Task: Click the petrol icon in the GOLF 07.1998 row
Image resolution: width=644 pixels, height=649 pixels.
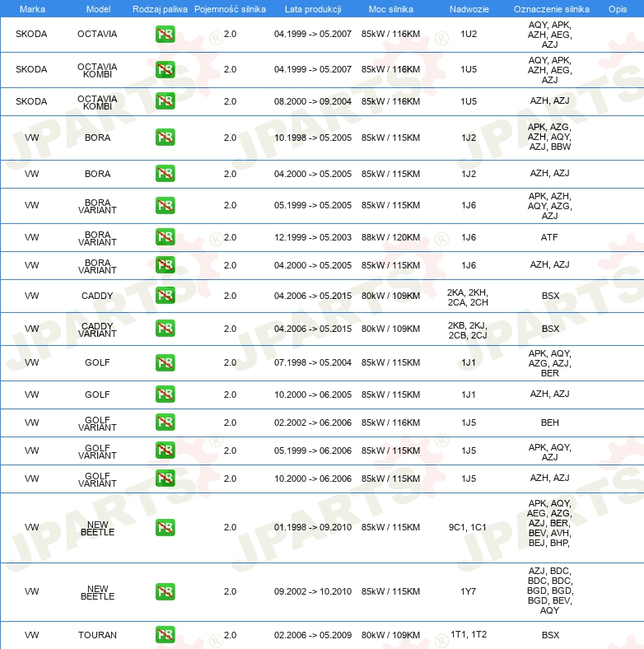Action: 166,362
